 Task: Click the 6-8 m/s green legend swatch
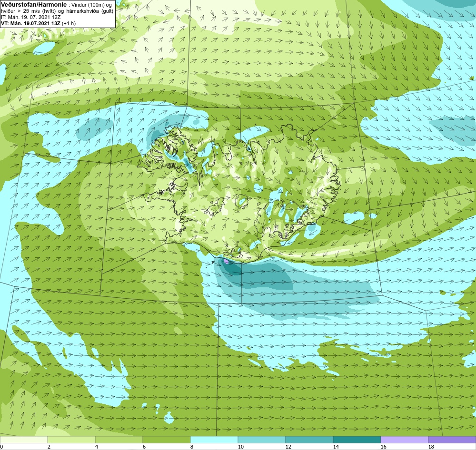pyautogui.click(x=166, y=440)
